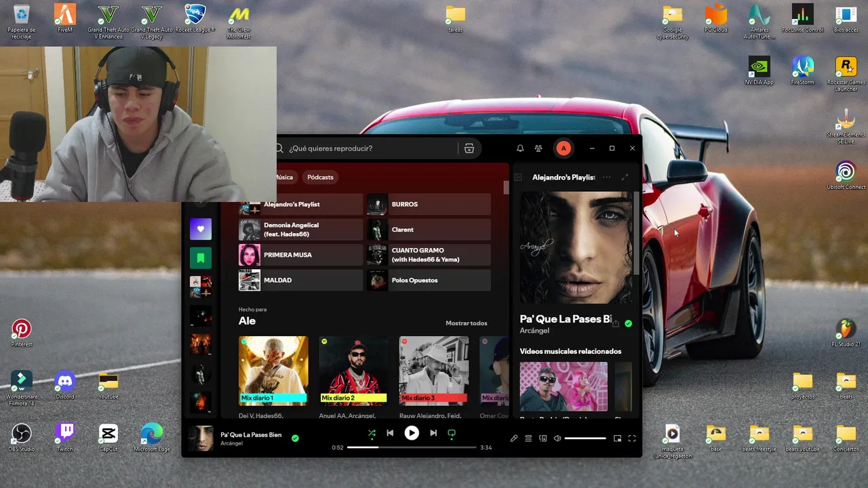Open the Discord desktop icon
The image size is (868, 488).
[65, 386]
